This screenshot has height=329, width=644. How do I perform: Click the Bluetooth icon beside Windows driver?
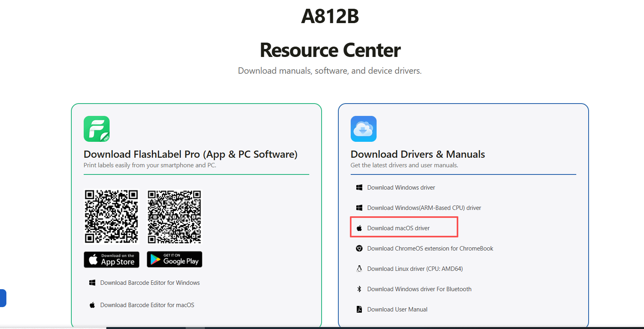359,289
